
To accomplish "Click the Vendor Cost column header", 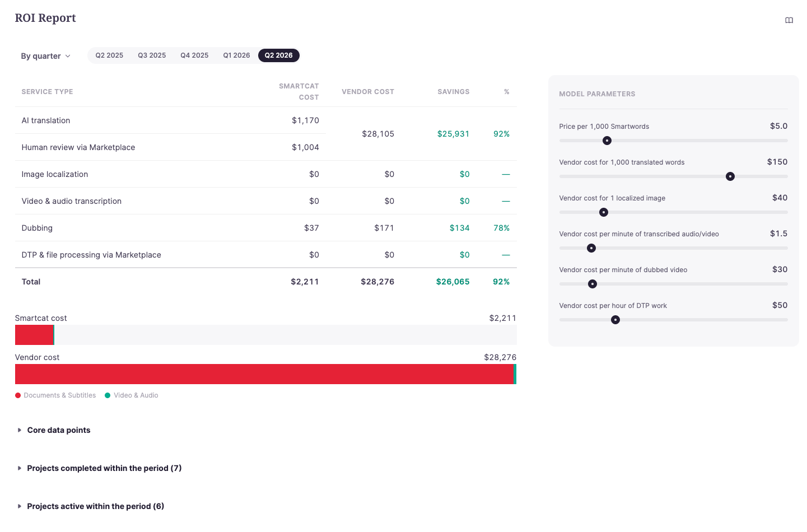I will tap(368, 92).
